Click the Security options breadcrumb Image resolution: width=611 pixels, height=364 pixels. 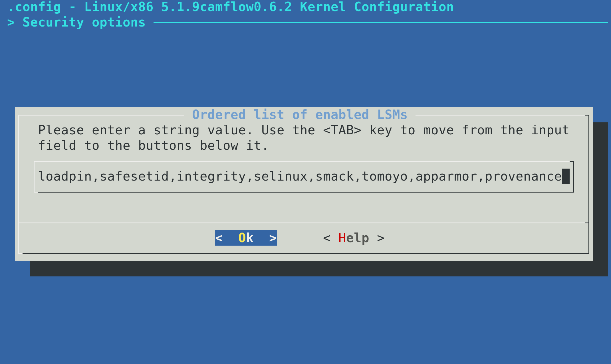[84, 22]
